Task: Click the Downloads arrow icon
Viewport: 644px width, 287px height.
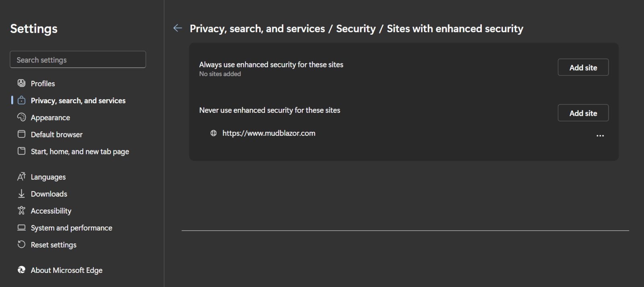Action: click(21, 194)
